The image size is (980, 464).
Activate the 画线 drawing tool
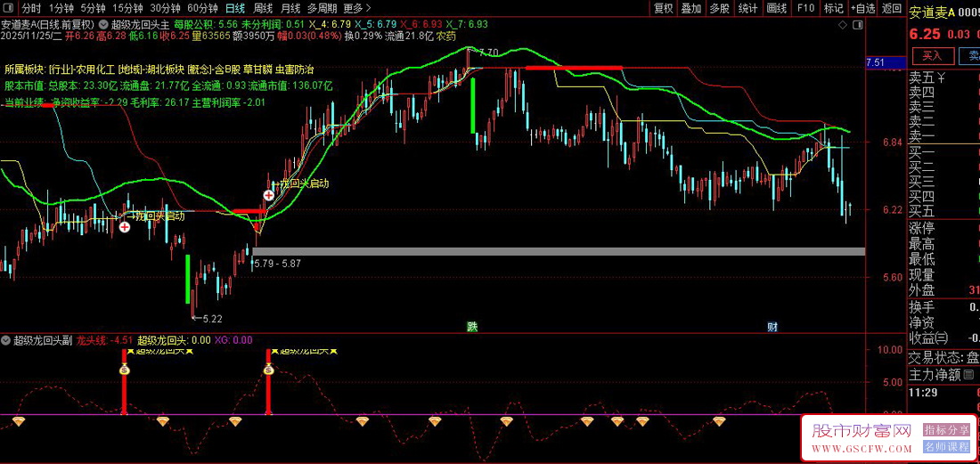tap(776, 8)
